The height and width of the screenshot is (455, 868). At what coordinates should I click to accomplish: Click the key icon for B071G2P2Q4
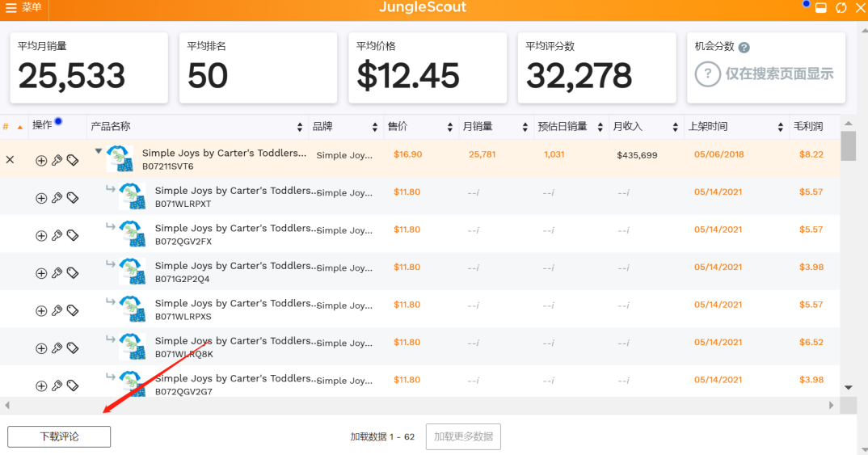tap(57, 273)
